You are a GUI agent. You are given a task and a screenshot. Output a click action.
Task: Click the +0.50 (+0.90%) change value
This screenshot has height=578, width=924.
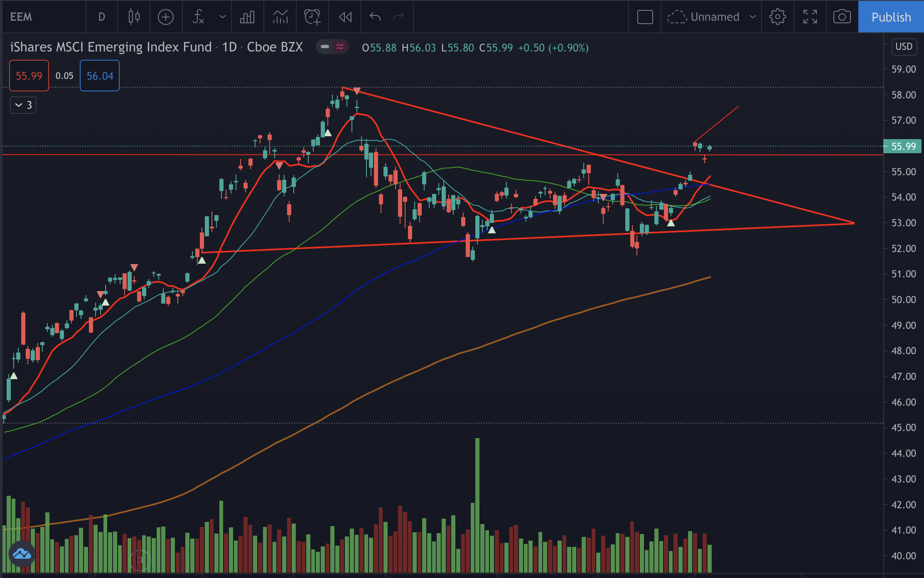pyautogui.click(x=553, y=48)
